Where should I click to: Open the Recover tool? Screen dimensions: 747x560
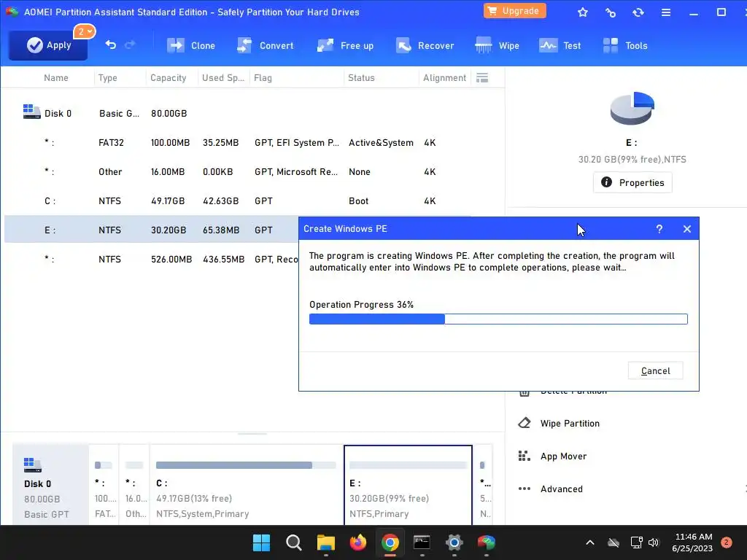click(425, 46)
